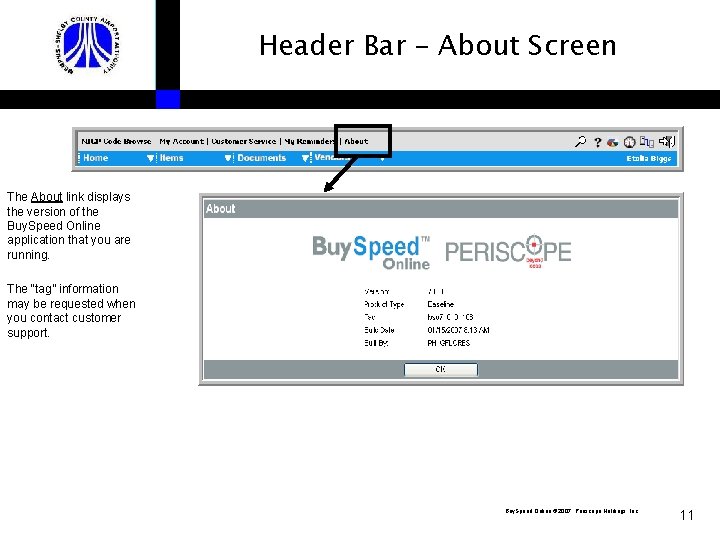Image resolution: width=720 pixels, height=540 pixels.
Task: Select the Documents menu item
Action: (x=261, y=158)
